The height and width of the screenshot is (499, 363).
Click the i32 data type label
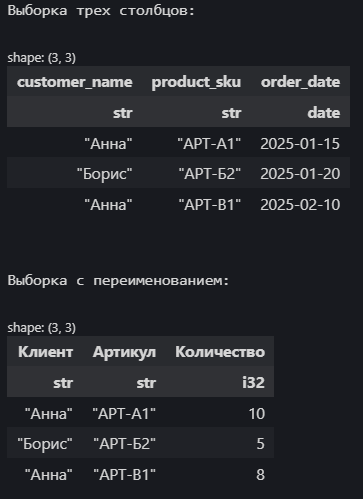(x=254, y=383)
